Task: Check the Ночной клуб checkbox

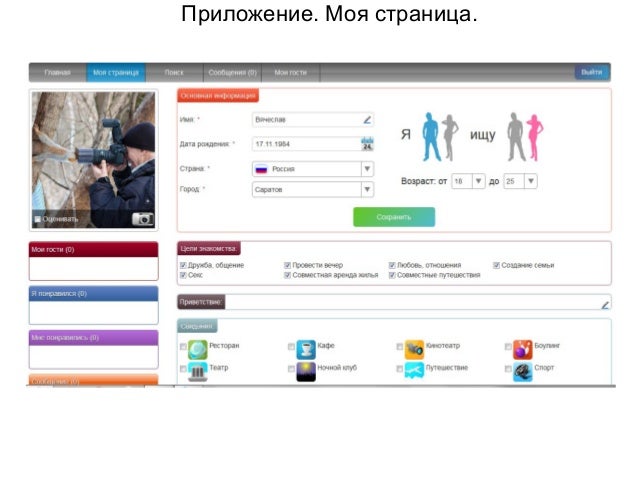Action: (x=291, y=369)
